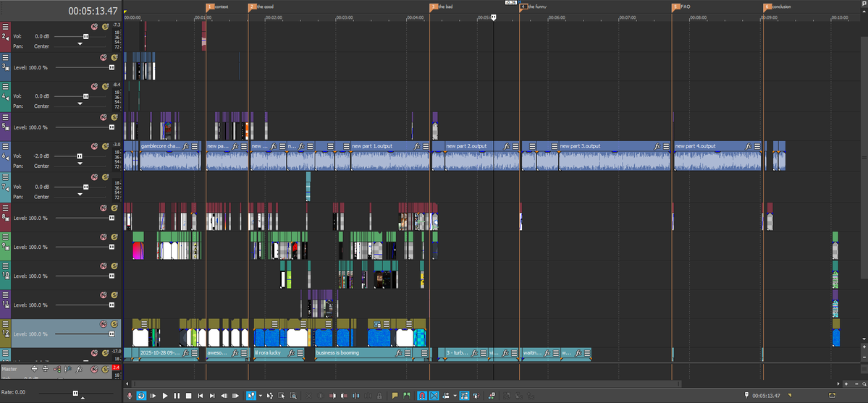Click the Split event icon in toolbar
The height and width of the screenshot is (403, 868).
[x=355, y=396]
